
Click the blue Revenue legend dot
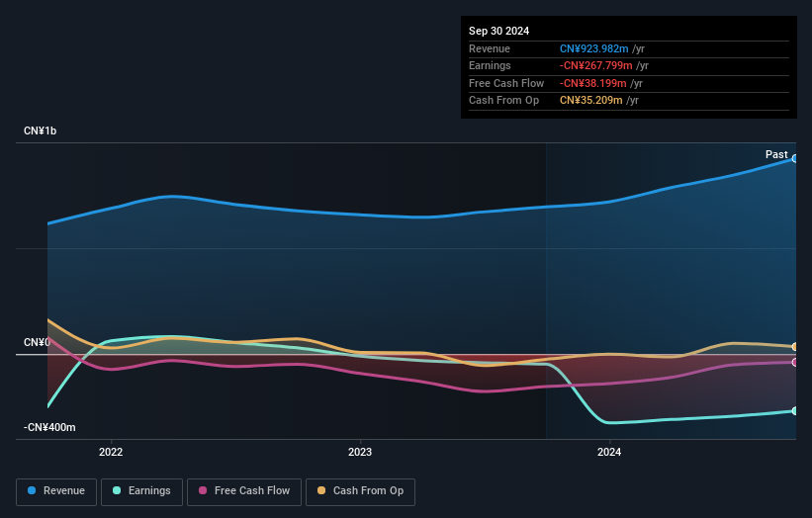coord(32,490)
